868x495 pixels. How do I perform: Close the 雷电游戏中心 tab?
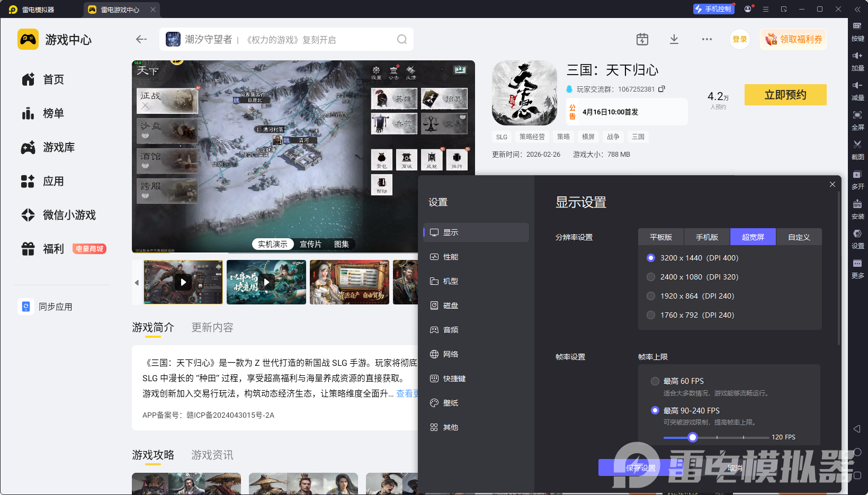(153, 10)
